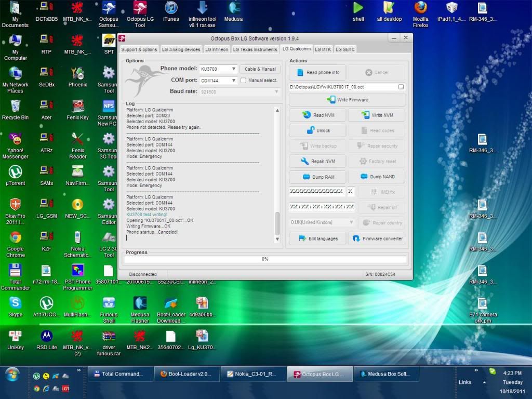Click the Unlock button
Viewport: 532px width, 399px height.
click(317, 130)
